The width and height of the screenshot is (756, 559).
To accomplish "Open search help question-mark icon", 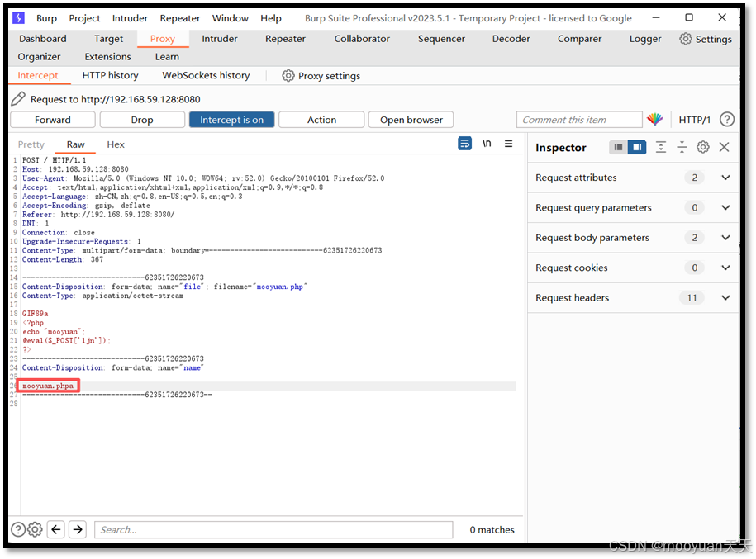I will [x=18, y=529].
